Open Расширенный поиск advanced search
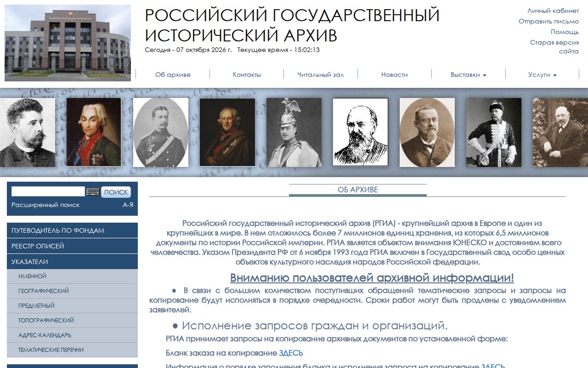 pos(45,205)
